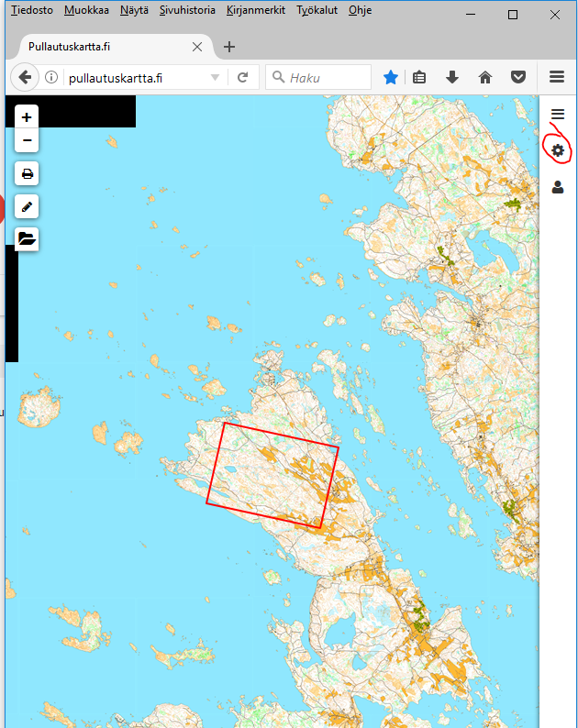
Task: Open the Pocket icon in toolbar
Action: pos(517,78)
